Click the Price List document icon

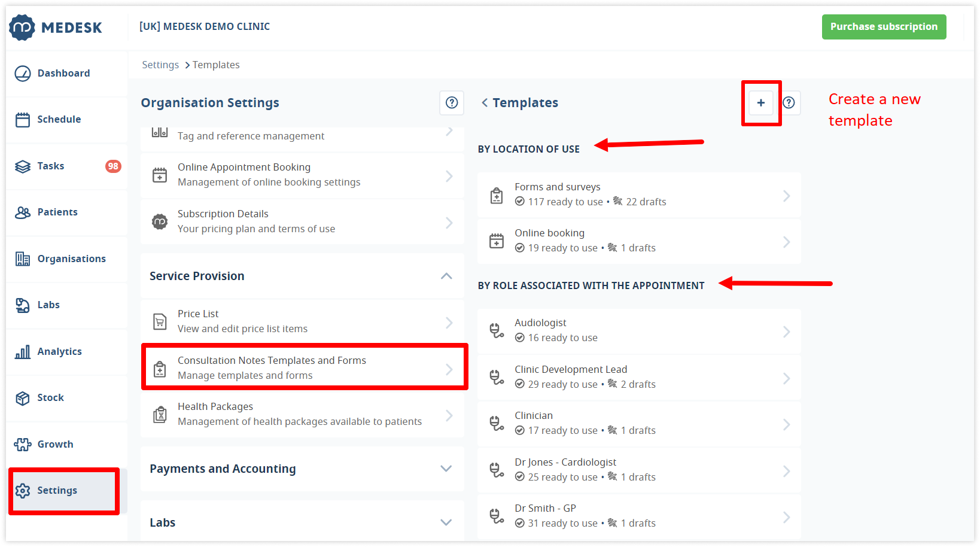pyautogui.click(x=160, y=322)
